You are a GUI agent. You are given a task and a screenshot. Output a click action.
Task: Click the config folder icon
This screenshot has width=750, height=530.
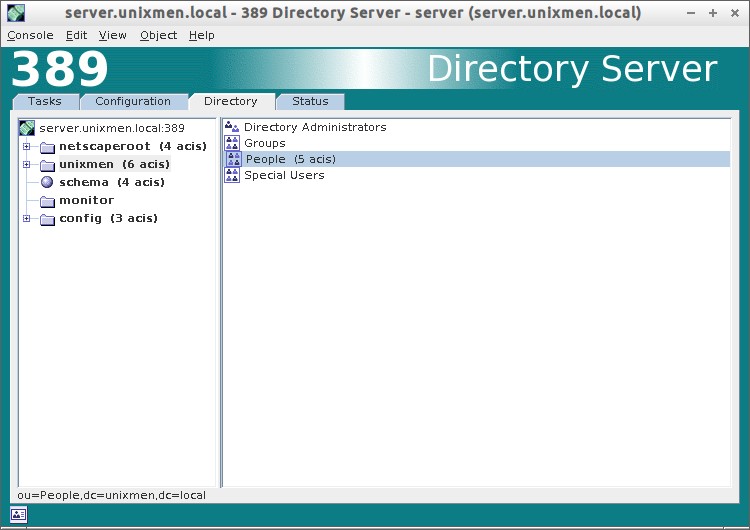47,220
